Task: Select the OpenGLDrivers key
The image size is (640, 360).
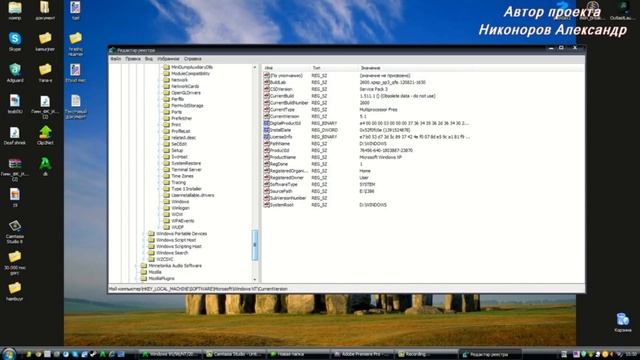Action: [186, 93]
